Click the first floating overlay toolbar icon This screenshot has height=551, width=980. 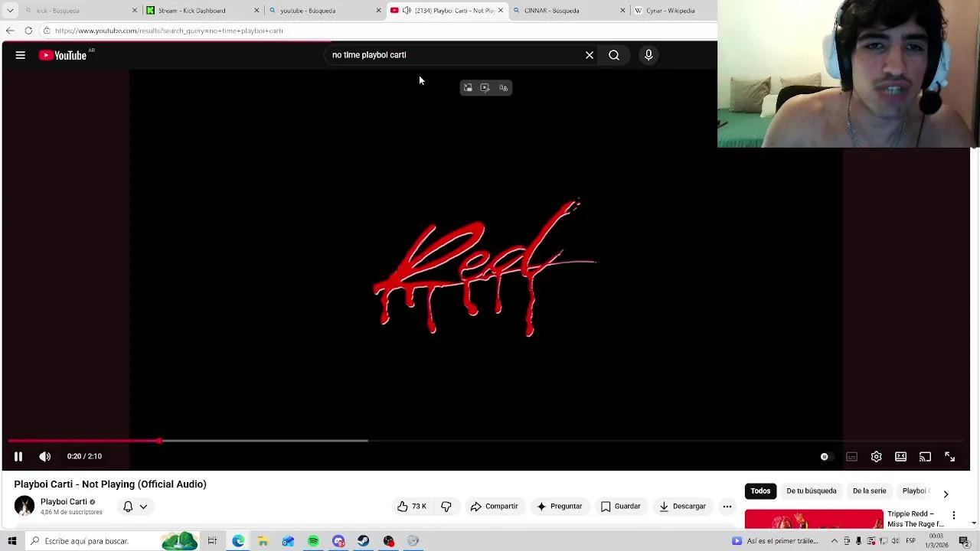[468, 88]
